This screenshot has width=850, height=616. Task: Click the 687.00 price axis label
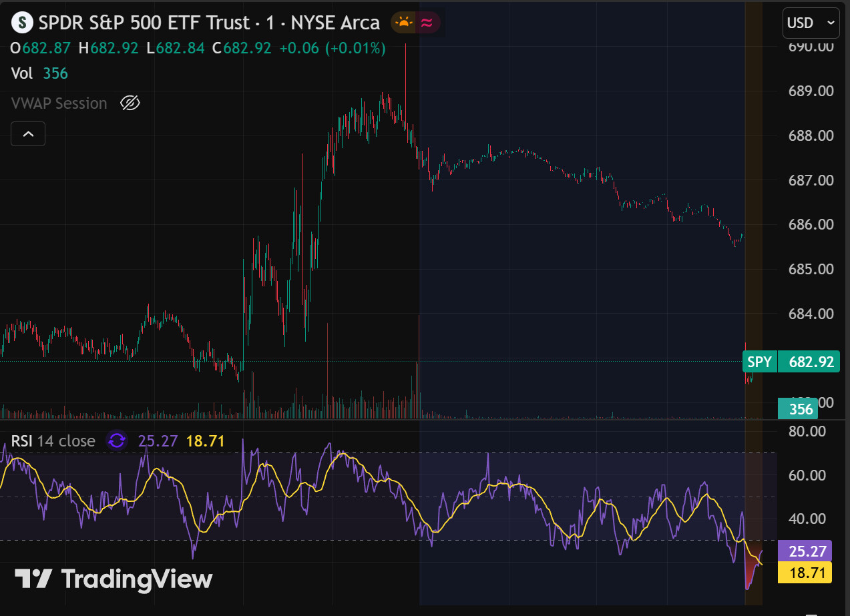pos(811,180)
